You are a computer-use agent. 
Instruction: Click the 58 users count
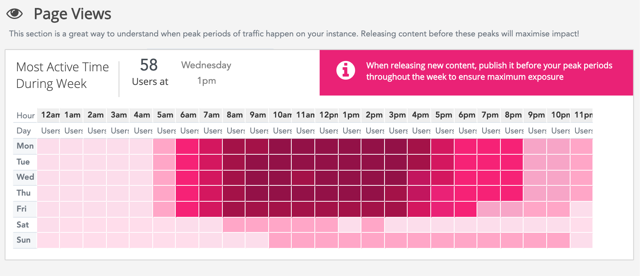coord(149,65)
